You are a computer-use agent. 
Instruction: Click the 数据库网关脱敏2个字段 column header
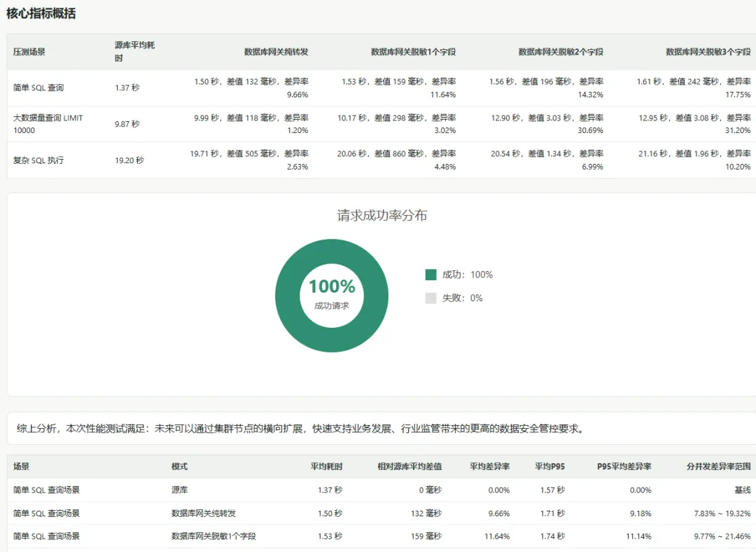click(561, 52)
